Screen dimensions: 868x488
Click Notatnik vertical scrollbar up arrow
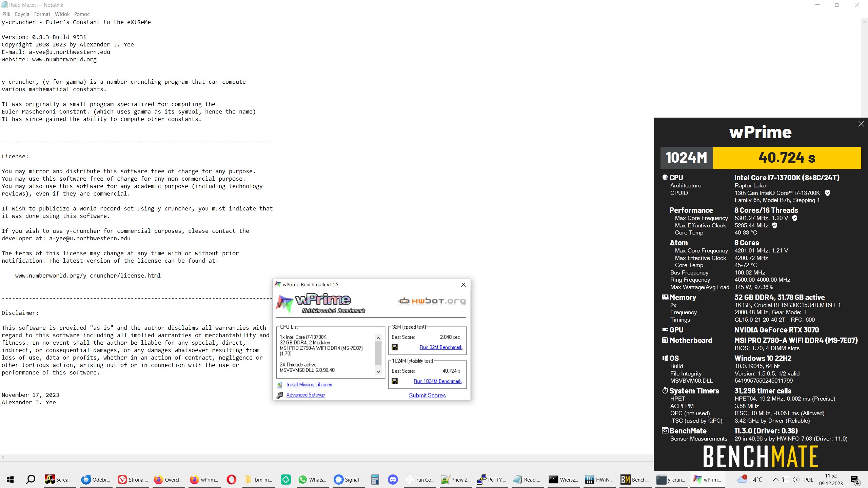coord(864,22)
